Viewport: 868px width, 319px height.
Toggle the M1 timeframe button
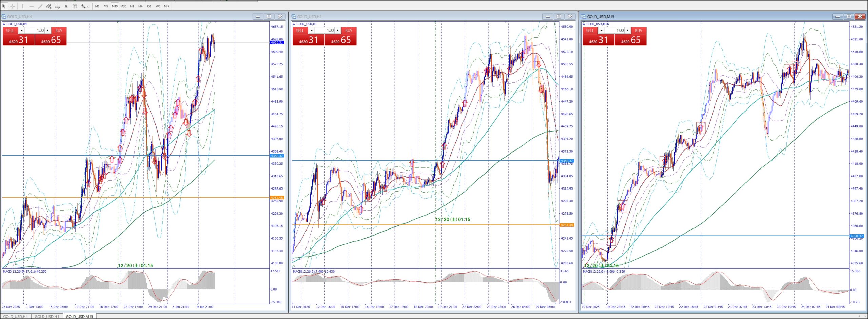point(97,6)
